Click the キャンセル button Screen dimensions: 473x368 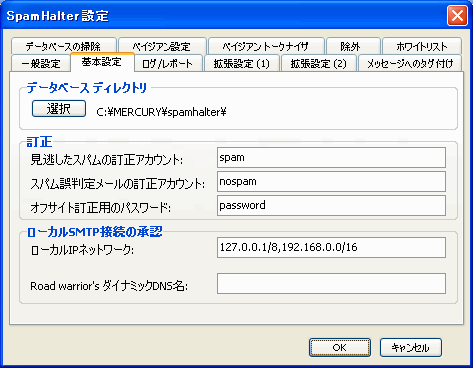coord(411,348)
